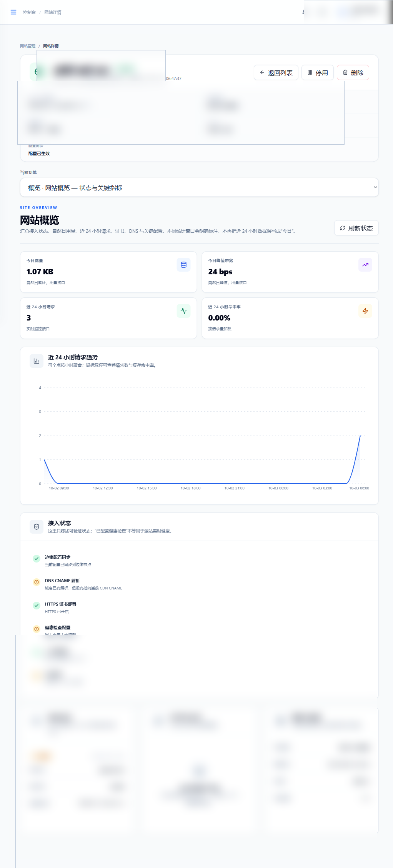Click the 近 24 小时请求趋势 chart title
Screen dimensions: 393x868
73,357
